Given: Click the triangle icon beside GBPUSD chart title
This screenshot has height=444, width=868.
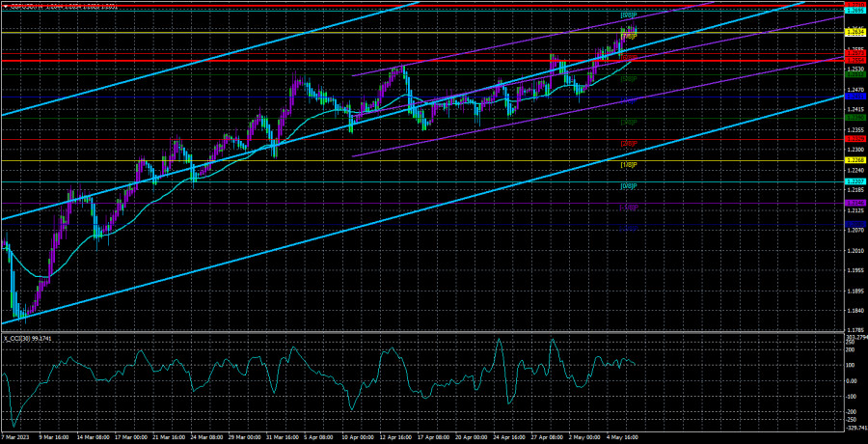Looking at the screenshot, I should click(x=5, y=8).
